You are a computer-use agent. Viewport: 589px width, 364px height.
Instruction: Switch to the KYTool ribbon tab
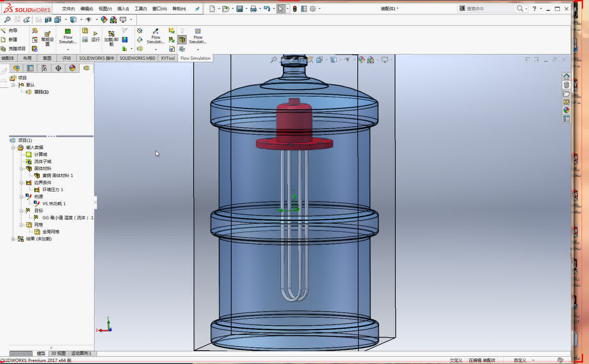click(x=168, y=58)
